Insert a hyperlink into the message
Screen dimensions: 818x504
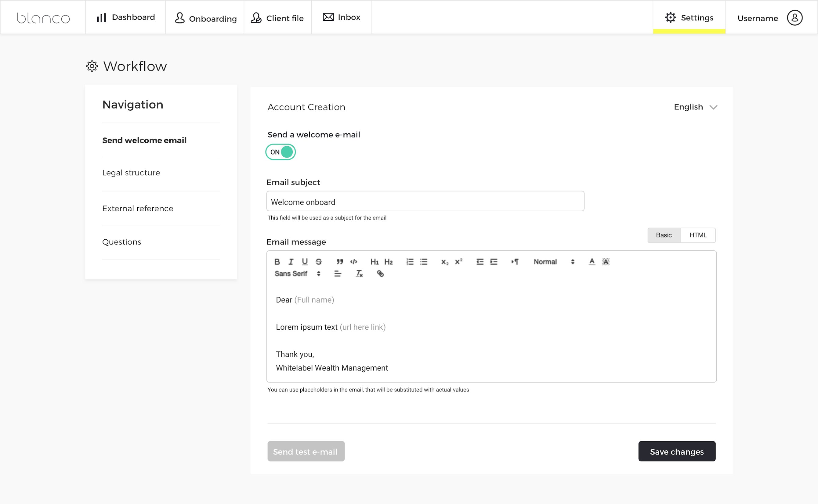pos(380,274)
